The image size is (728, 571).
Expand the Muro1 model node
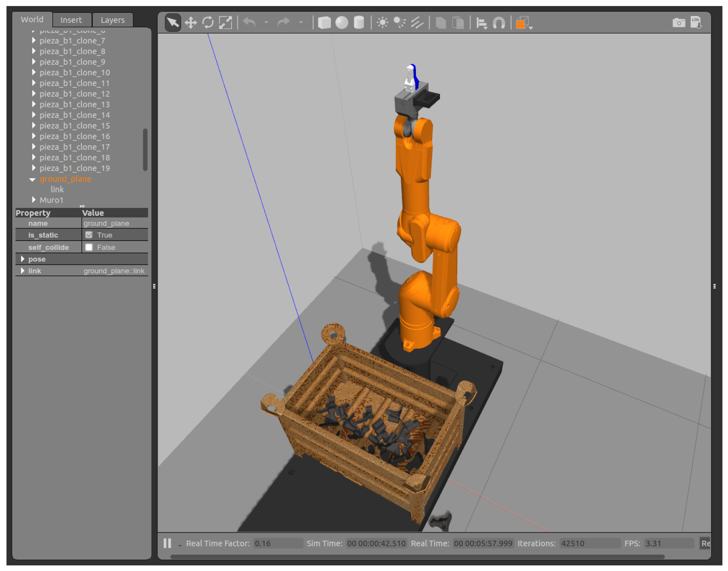pyautogui.click(x=33, y=200)
